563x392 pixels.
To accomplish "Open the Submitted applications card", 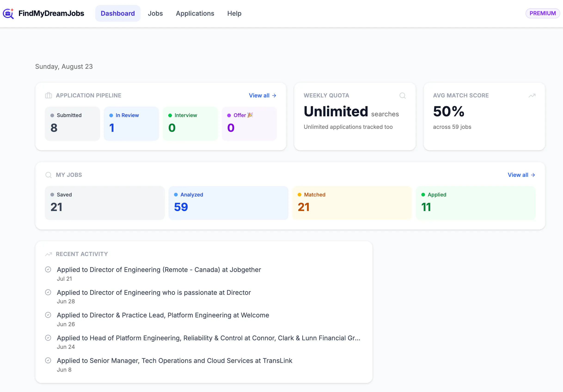I will (72, 124).
